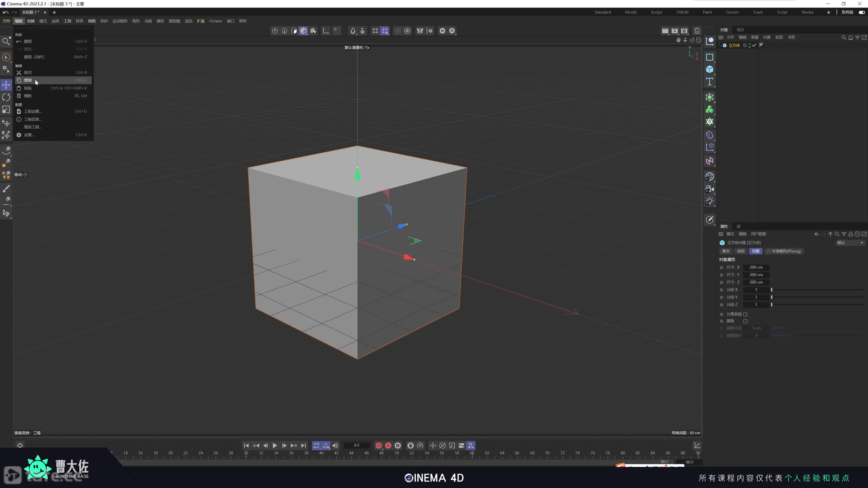
Task: Enable the 分离表面 checkbox
Action: (x=745, y=314)
